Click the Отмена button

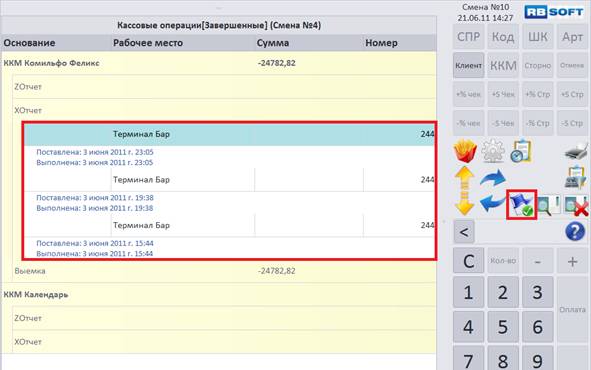click(572, 66)
